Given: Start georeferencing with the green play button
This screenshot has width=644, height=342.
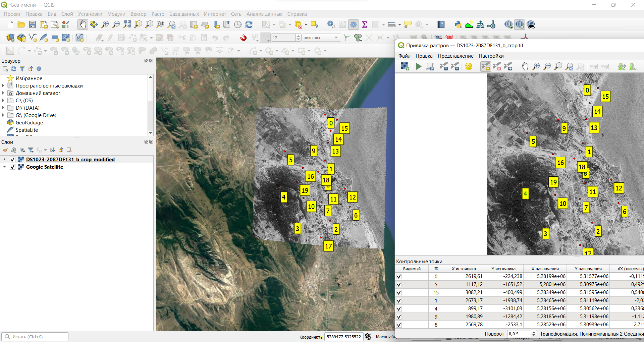Looking at the screenshot, I should 419,67.
